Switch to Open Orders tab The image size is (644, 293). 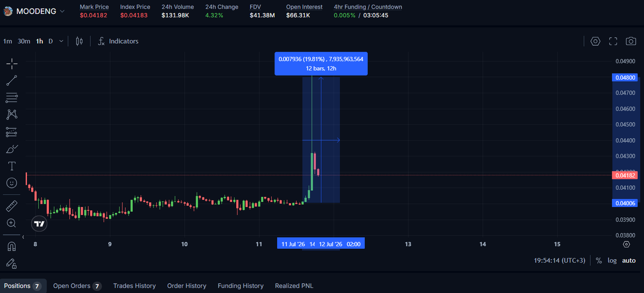(77, 286)
